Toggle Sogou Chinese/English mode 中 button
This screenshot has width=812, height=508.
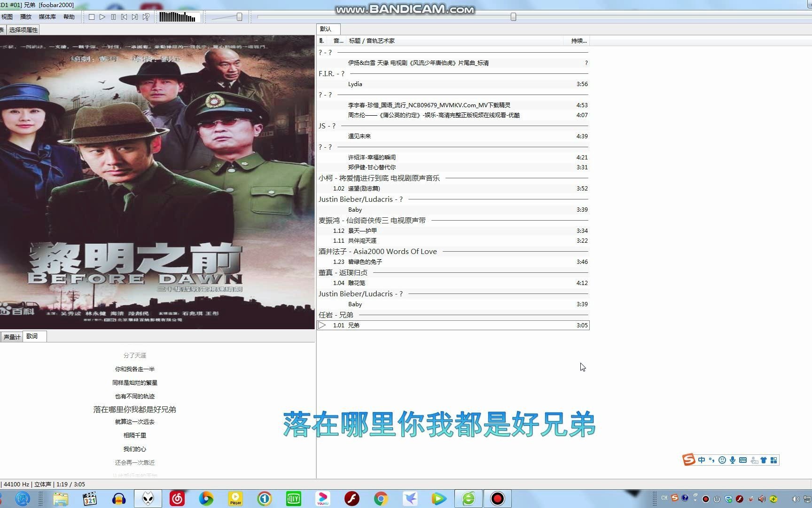tap(702, 460)
